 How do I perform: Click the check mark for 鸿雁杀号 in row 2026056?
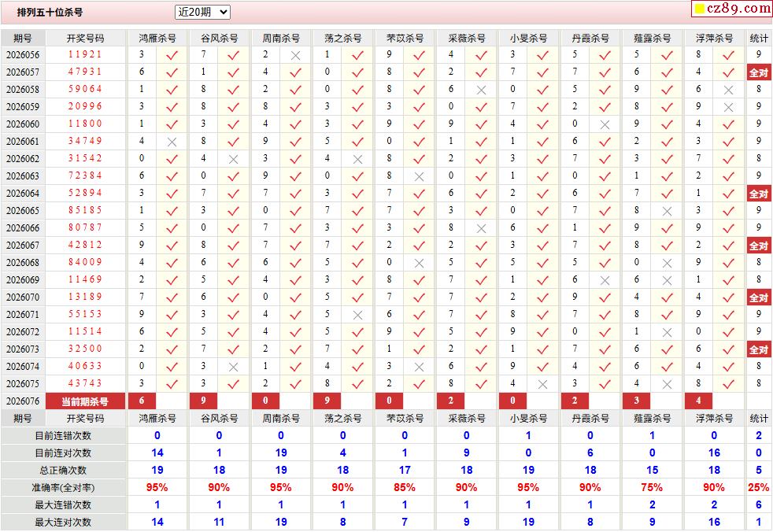point(172,55)
